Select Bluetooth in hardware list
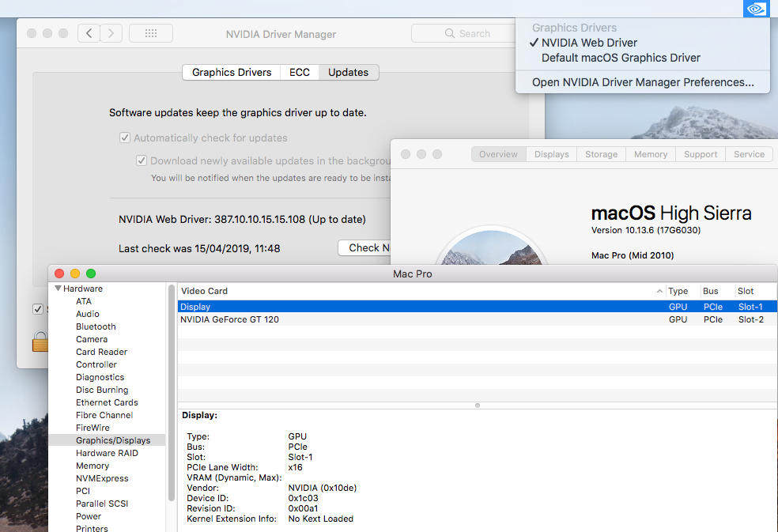 [x=96, y=326]
